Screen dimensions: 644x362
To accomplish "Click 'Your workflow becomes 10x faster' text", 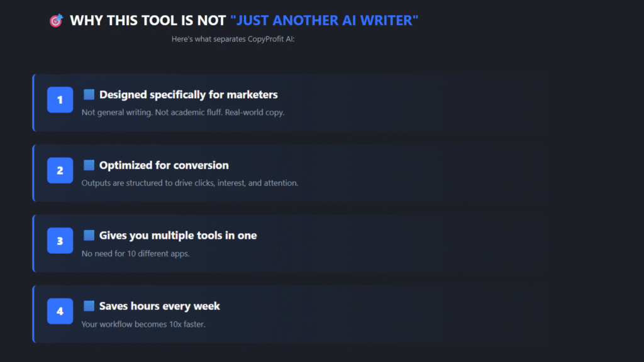I will (x=143, y=324).
